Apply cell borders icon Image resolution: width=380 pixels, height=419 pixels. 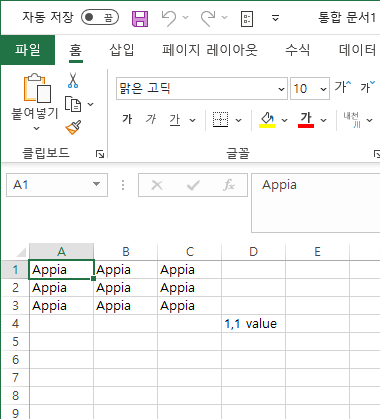pos(220,119)
